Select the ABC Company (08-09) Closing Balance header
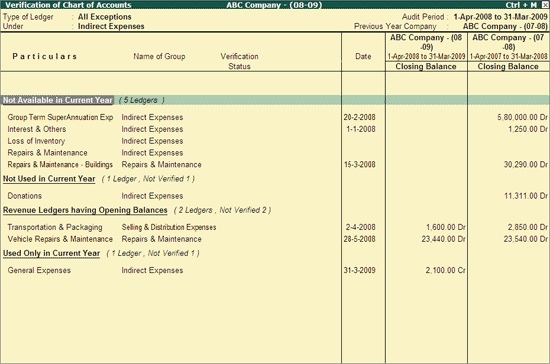 coord(426,67)
